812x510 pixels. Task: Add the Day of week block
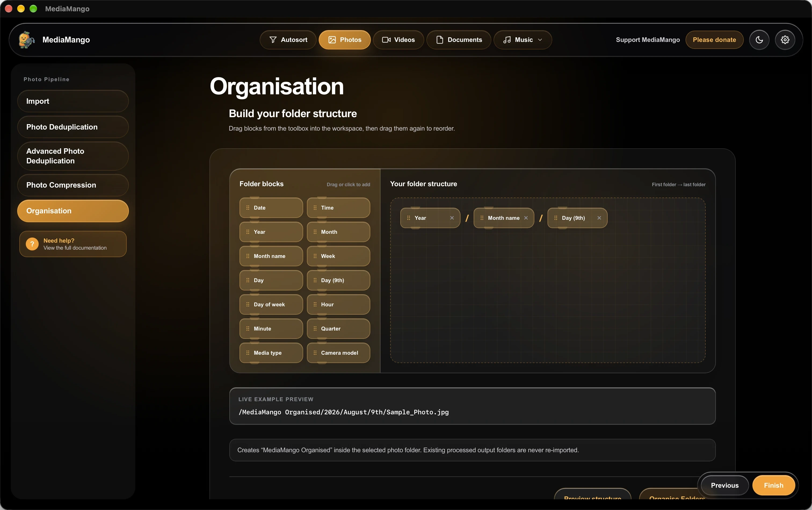[271, 305]
